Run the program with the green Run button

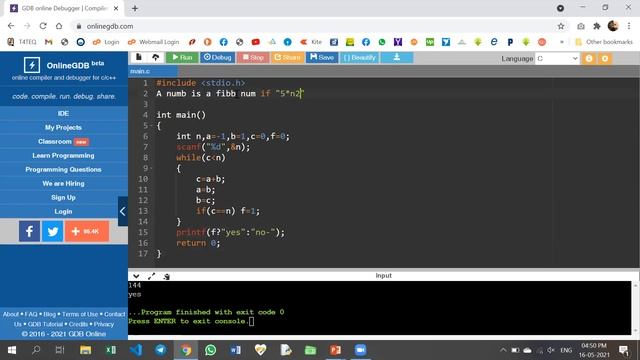pos(182,58)
